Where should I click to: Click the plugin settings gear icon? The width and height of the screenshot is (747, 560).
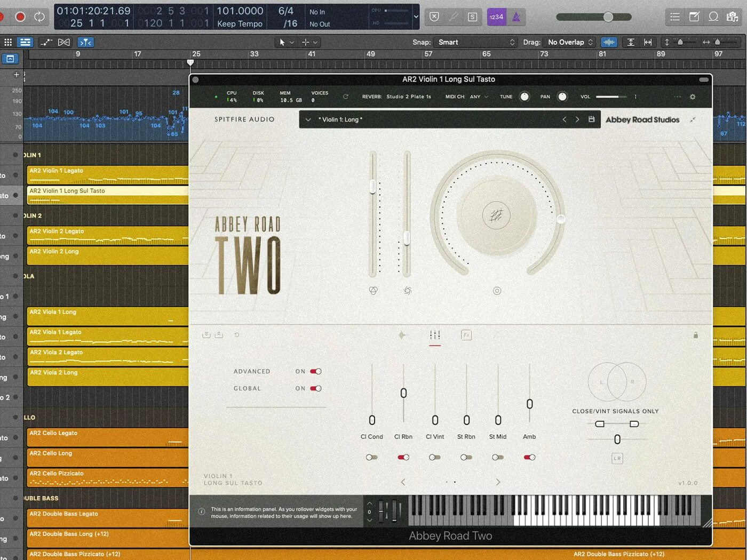pyautogui.click(x=693, y=97)
